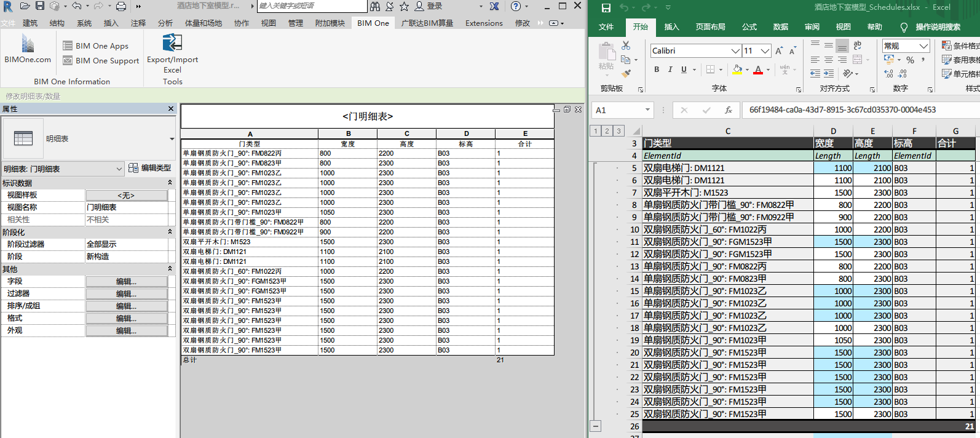This screenshot has width=980, height=438.
Task: Select the cell 双扇平开木门: M1523 in Excel
Action: 727,193
